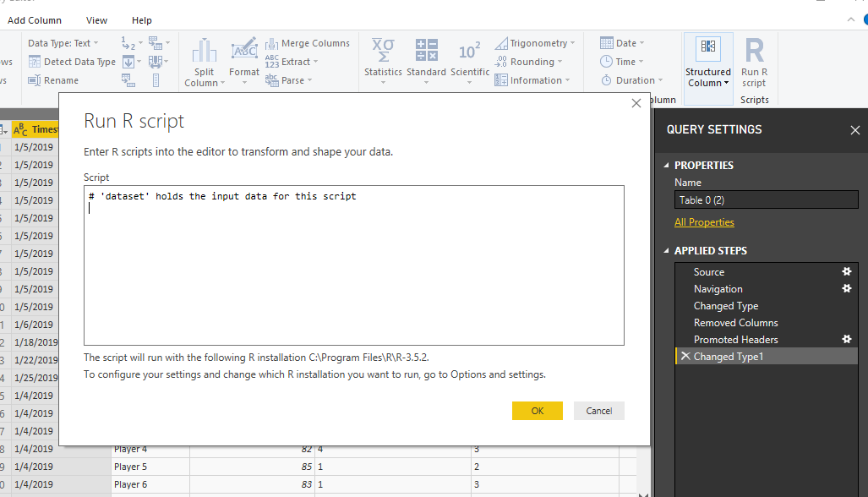Open settings gear for Source step
Screen dimensions: 868x497
click(x=846, y=272)
